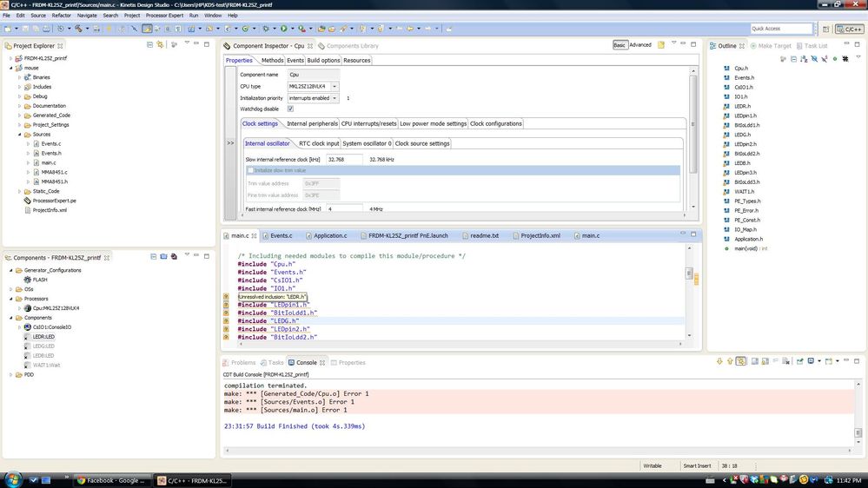Collapse all in Project Explorer toolbar
Image resolution: width=868 pixels, height=488 pixels.
(149, 45)
